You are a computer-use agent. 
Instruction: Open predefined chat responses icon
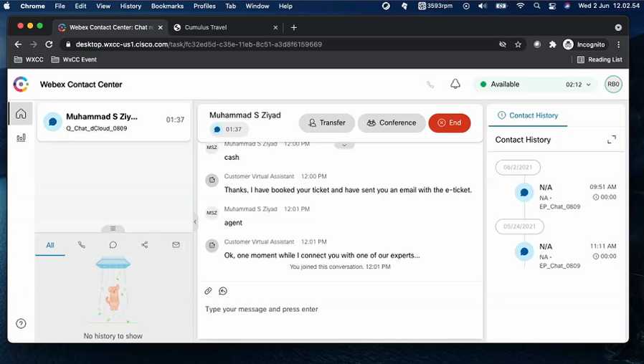[x=223, y=291]
